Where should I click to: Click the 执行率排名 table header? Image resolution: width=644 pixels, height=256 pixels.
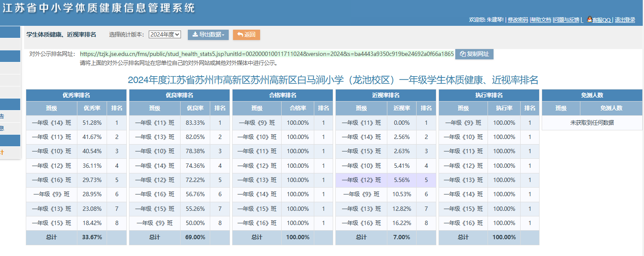pyautogui.click(x=489, y=95)
